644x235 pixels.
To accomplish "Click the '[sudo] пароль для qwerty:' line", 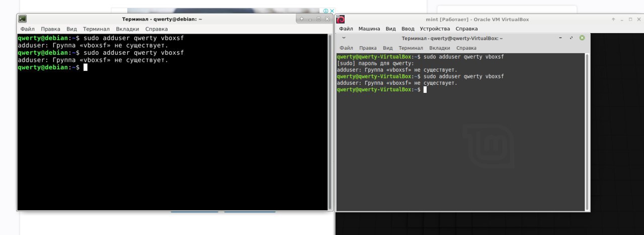I will coord(375,63).
